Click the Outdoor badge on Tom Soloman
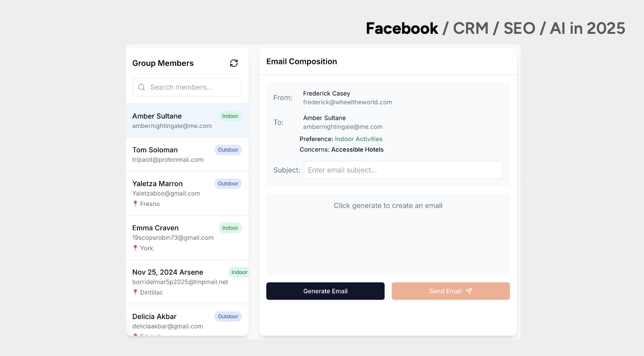 click(x=228, y=150)
